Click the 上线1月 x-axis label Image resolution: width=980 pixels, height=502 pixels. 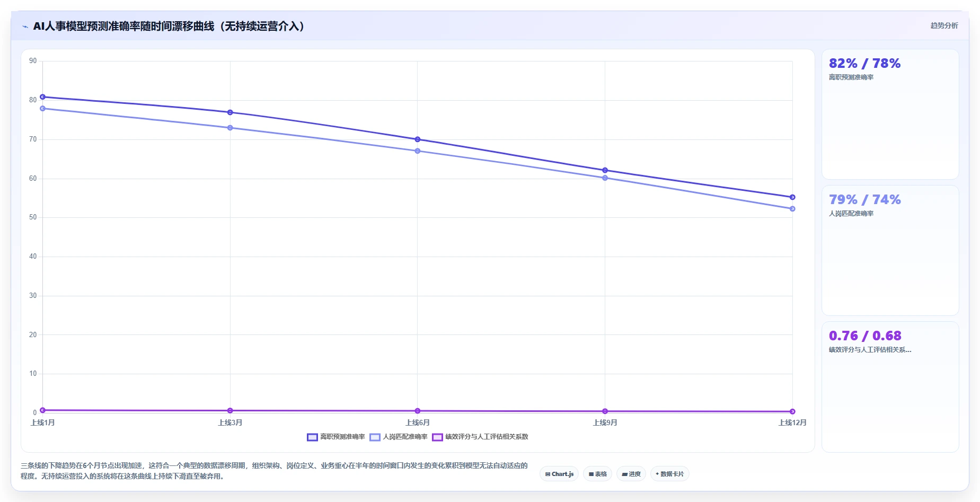coord(43,422)
